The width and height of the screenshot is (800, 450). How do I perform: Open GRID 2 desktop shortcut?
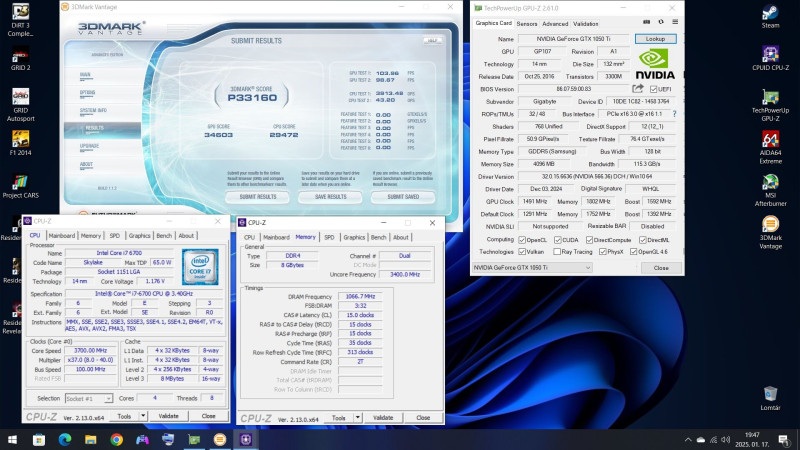click(x=20, y=58)
